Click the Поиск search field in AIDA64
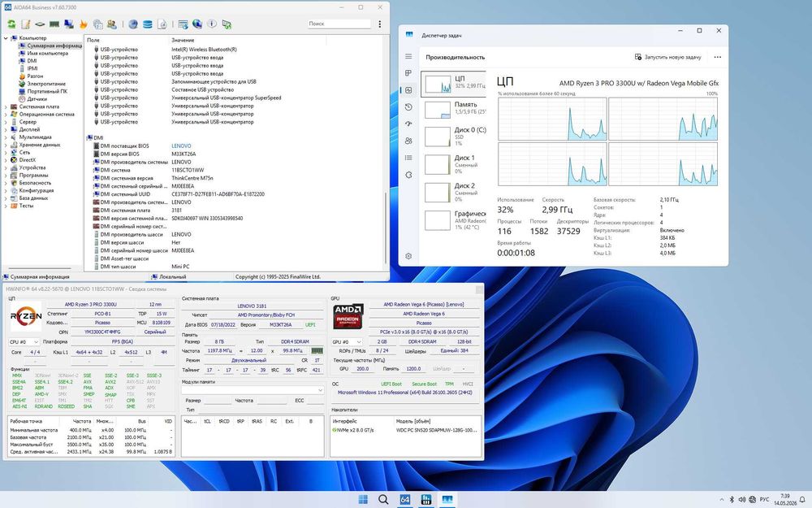 [x=339, y=24]
